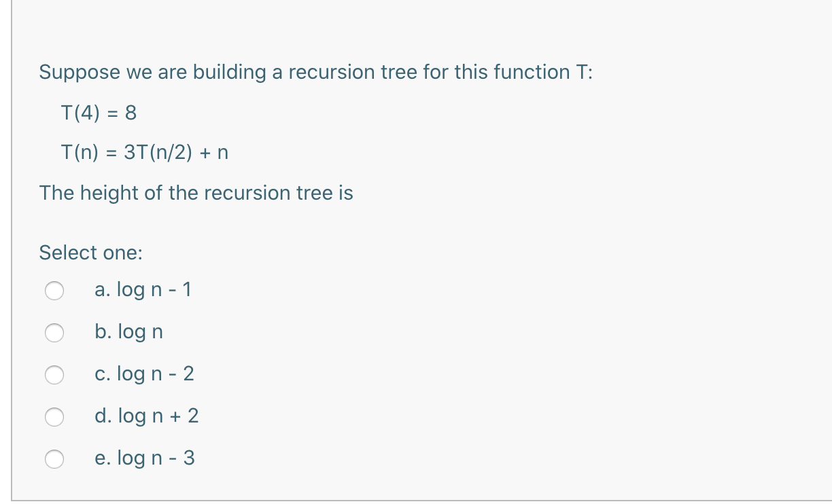The height and width of the screenshot is (504, 832).
Task: Select radio button for option d
Action: pyautogui.click(x=54, y=417)
